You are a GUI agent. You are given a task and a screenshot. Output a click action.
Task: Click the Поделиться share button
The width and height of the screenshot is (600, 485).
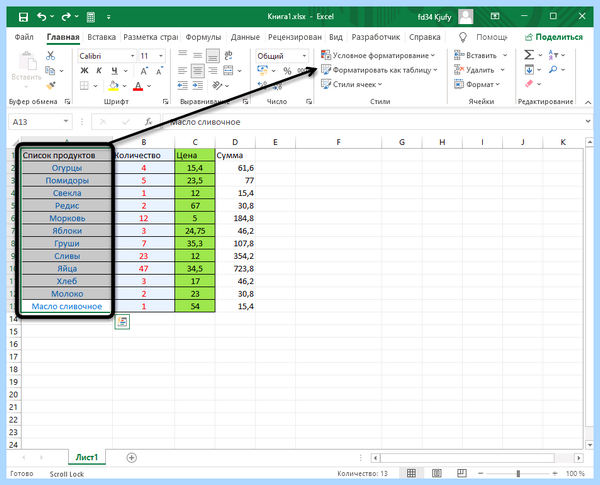554,37
